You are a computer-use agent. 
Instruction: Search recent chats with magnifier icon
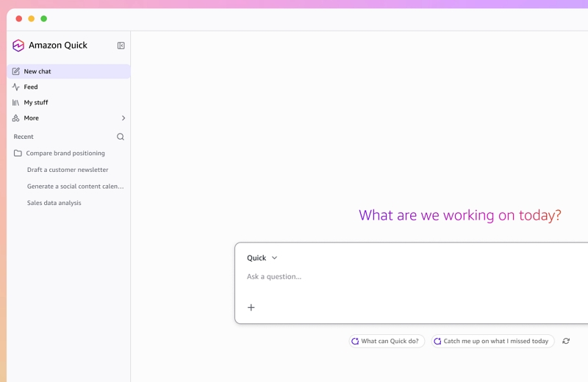pos(121,137)
